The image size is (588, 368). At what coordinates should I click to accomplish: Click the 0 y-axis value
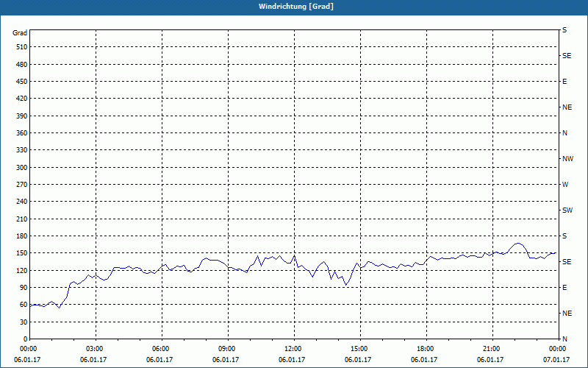26,339
